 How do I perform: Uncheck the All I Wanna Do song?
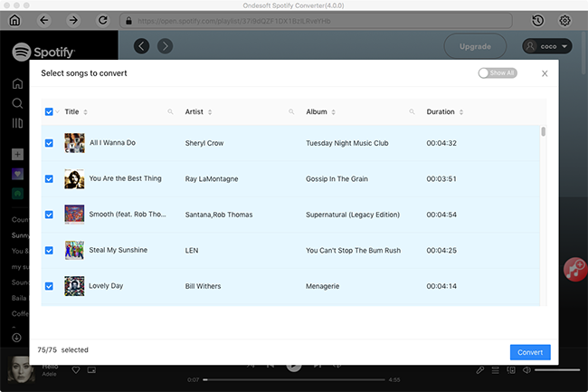(x=49, y=143)
